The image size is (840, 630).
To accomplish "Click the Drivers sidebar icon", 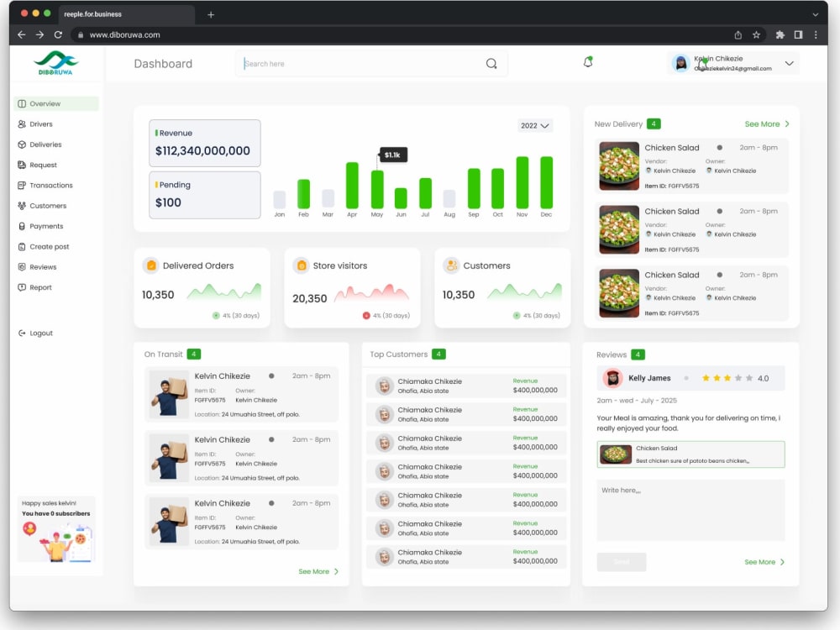I will 22,124.
